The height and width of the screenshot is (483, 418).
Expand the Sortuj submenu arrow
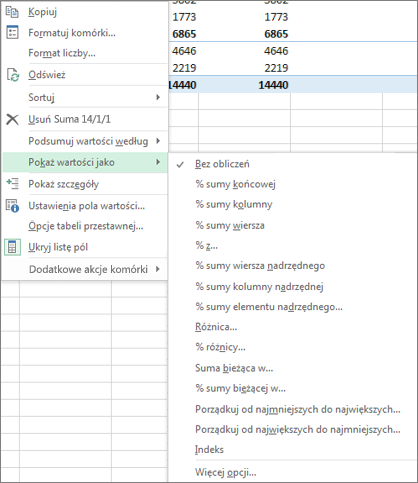point(158,97)
